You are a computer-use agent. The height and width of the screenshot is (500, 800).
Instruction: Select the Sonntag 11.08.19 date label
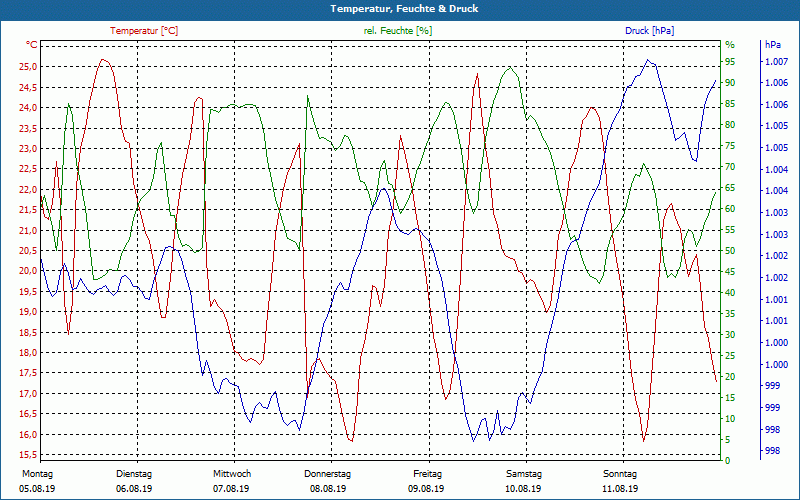pyautogui.click(x=620, y=481)
